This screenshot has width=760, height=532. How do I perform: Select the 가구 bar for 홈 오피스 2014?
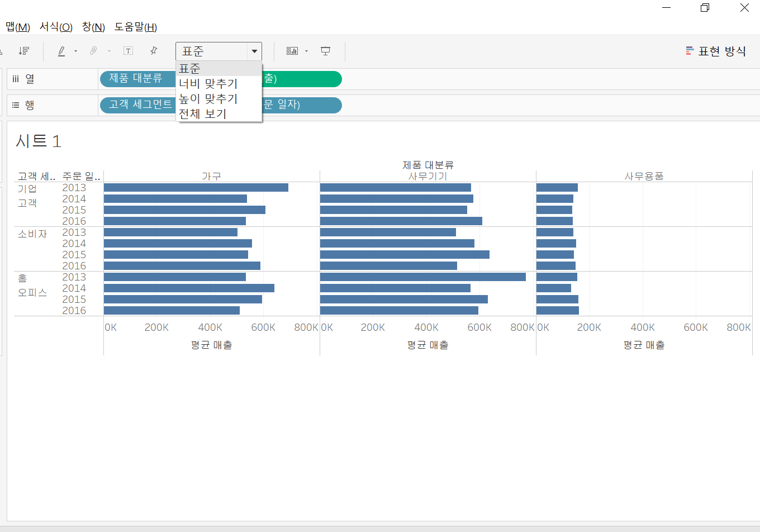[x=189, y=288]
